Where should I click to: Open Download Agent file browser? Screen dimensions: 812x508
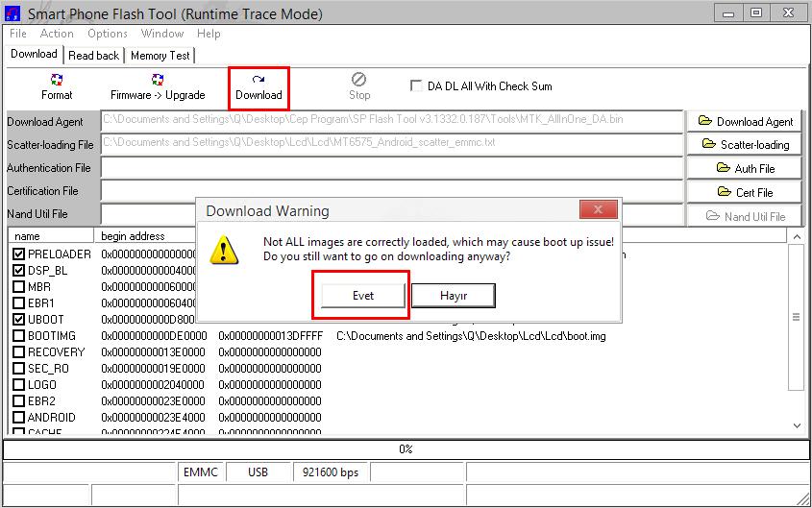click(x=745, y=121)
